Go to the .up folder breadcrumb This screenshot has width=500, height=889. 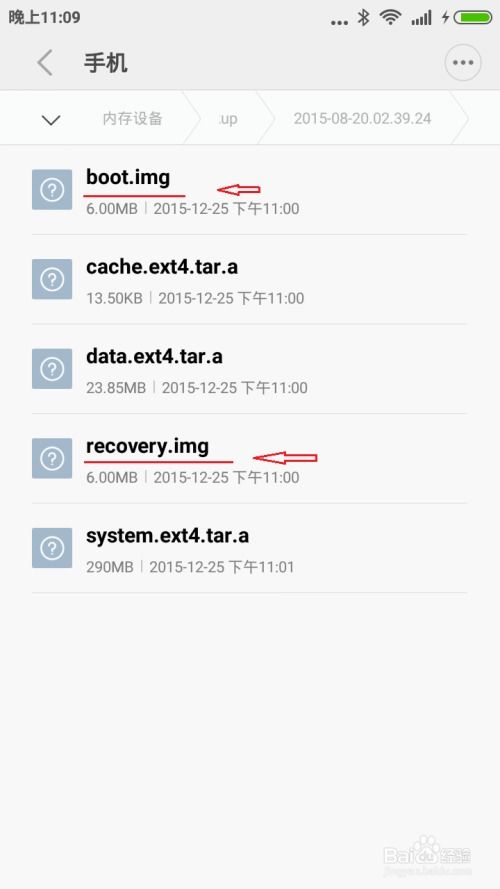pos(228,119)
